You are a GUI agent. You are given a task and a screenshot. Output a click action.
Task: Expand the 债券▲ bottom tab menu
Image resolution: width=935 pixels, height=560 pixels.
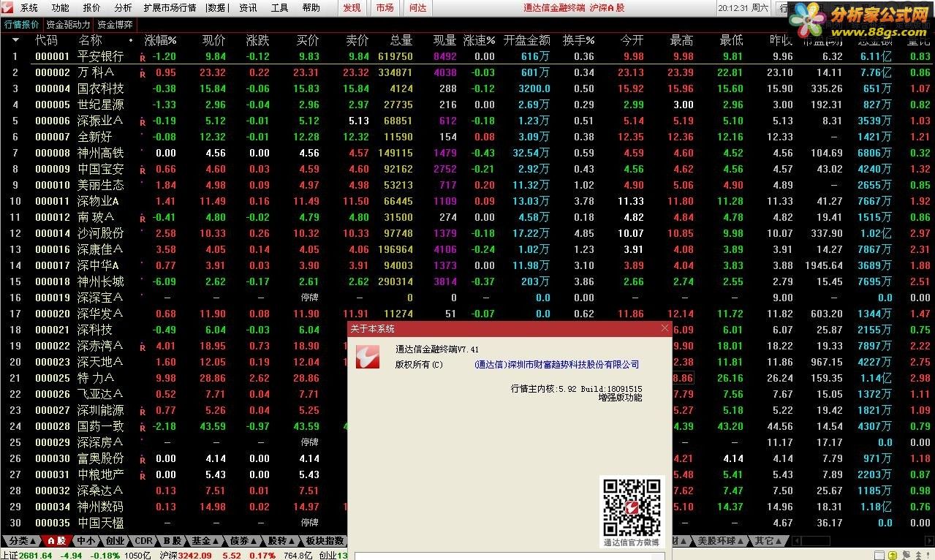tap(243, 541)
